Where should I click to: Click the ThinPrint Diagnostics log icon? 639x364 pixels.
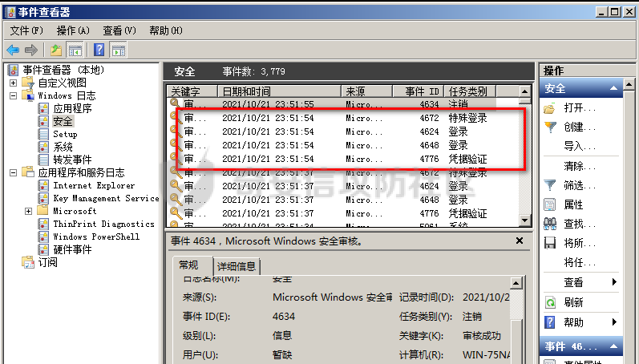[x=43, y=224]
